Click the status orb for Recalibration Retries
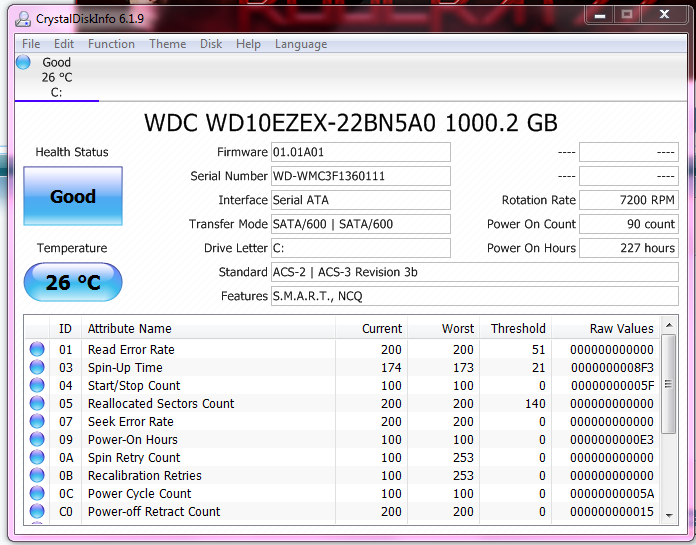Viewport: 696px width, 545px height. tap(37, 475)
